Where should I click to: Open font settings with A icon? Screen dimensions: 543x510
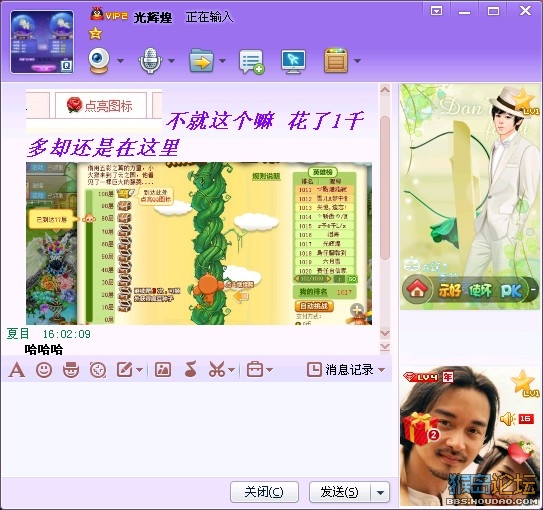[17, 370]
